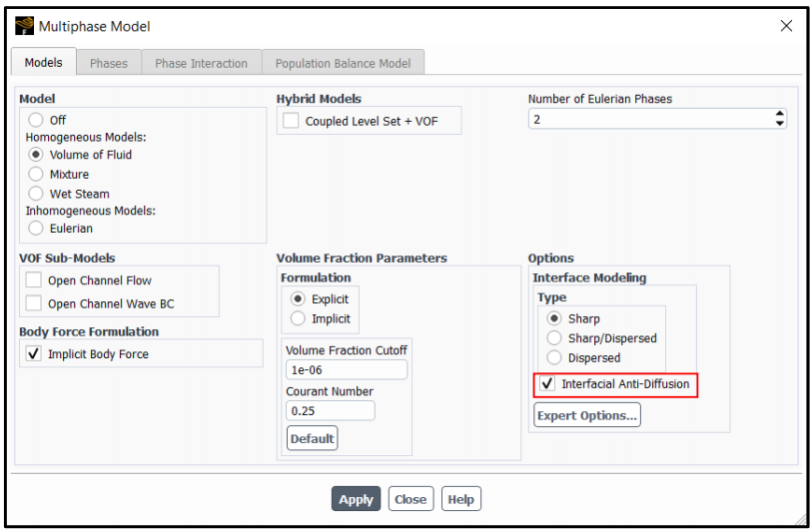Image resolution: width=812 pixels, height=532 pixels.
Task: Open Expert Options dialog
Action: click(587, 415)
